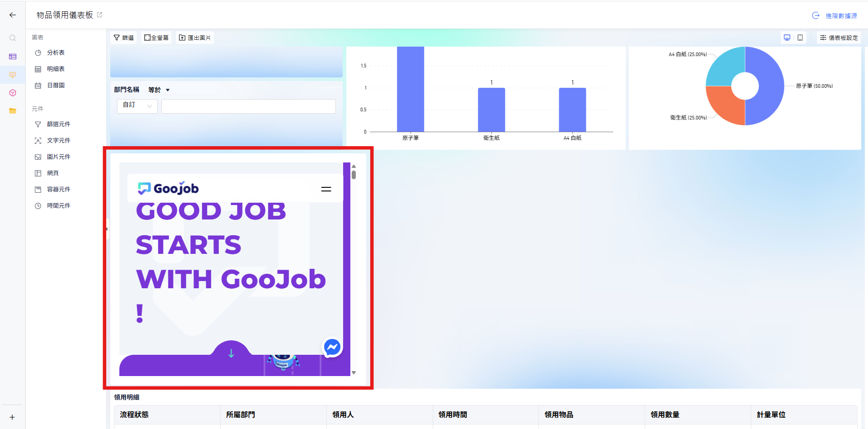Click the 篩選 filter button

123,38
